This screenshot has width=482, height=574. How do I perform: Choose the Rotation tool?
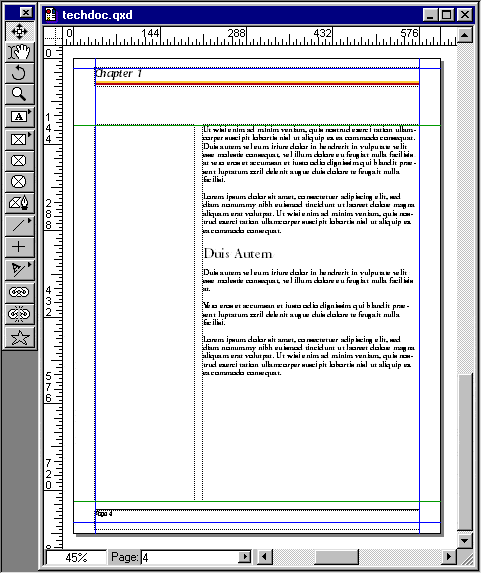click(x=19, y=73)
